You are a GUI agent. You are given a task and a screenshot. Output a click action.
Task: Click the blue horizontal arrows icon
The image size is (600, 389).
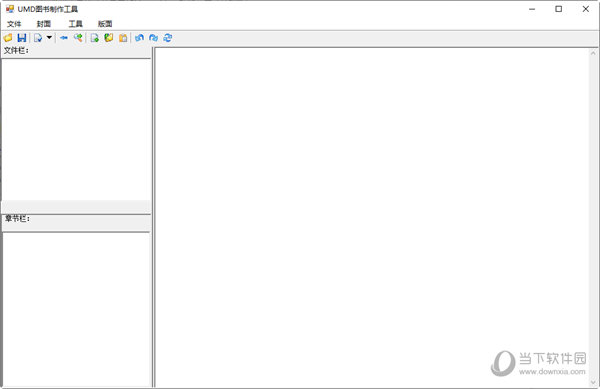point(64,38)
